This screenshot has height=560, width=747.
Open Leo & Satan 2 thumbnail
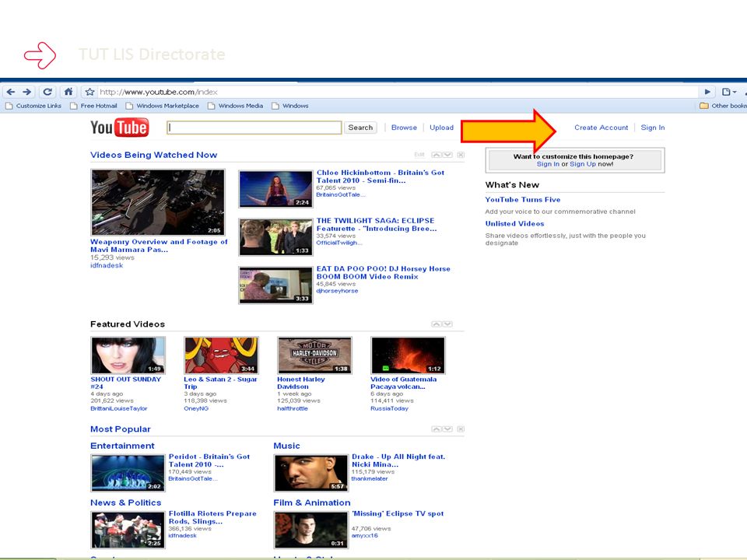point(222,355)
